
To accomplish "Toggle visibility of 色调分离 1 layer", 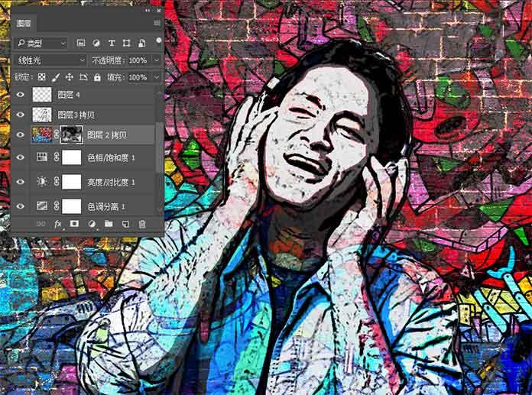I will pyautogui.click(x=21, y=206).
